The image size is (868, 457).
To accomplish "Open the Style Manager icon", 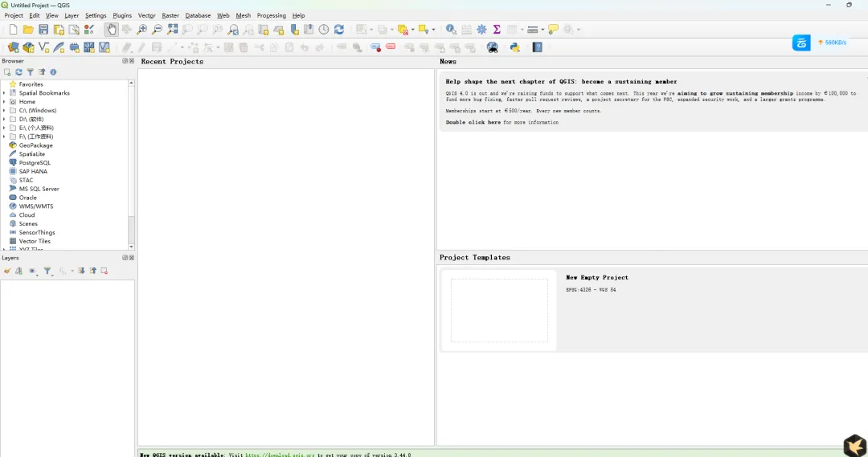I will (x=89, y=30).
